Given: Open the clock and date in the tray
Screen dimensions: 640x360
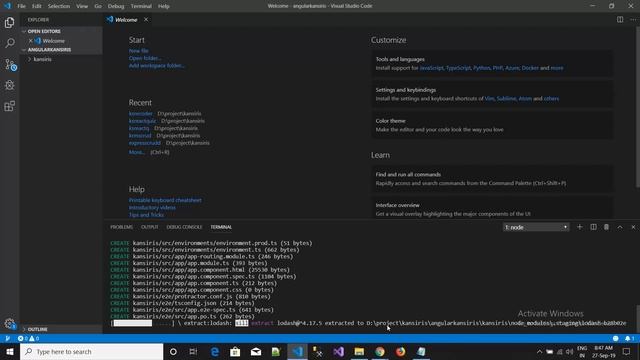Looking at the screenshot, I should tap(603, 351).
